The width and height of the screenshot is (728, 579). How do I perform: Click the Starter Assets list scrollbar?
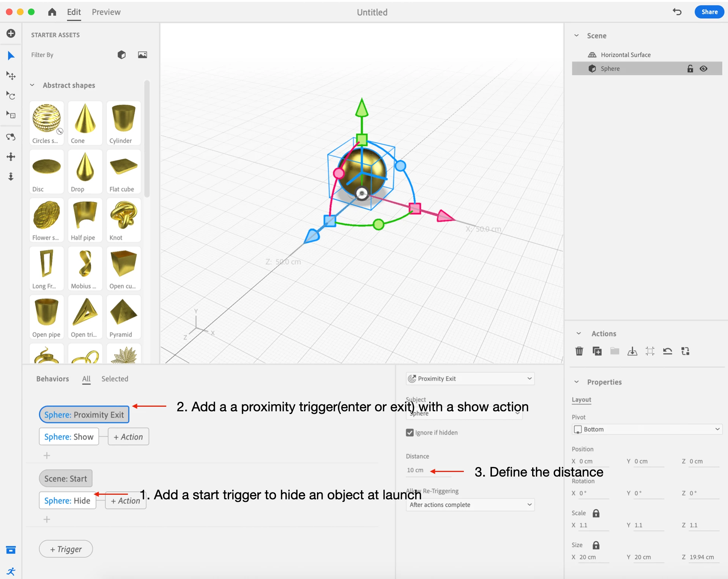pos(147,138)
